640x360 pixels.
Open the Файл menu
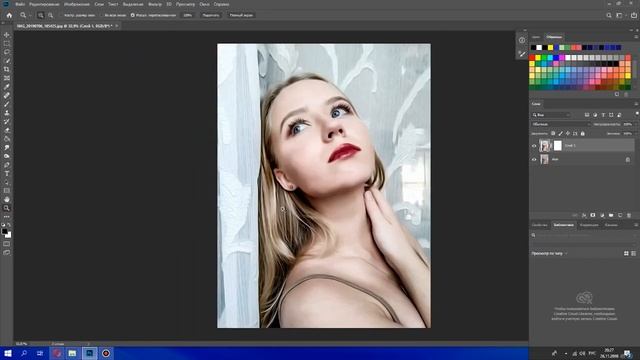coord(20,4)
